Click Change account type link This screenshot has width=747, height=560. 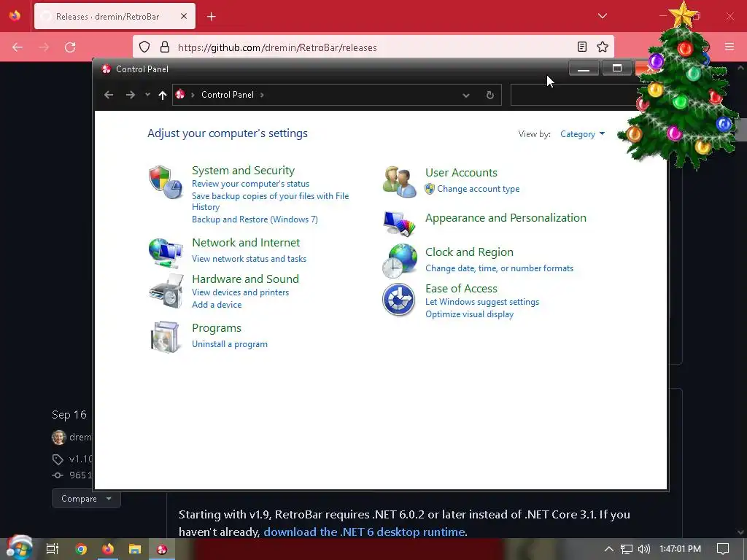[479, 189]
